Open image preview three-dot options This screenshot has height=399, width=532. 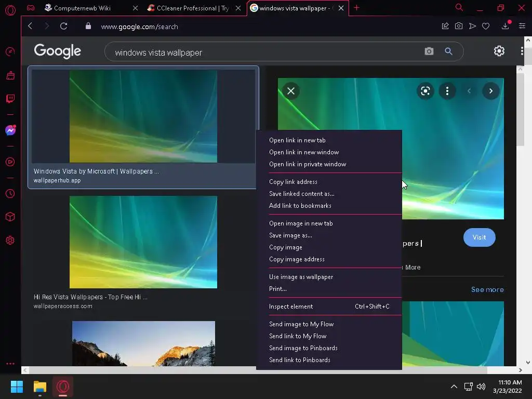coord(447,91)
